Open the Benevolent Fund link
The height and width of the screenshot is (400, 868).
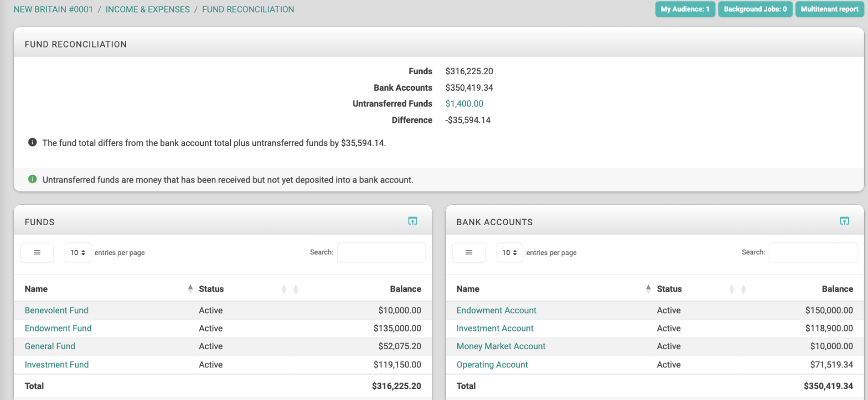(x=56, y=310)
